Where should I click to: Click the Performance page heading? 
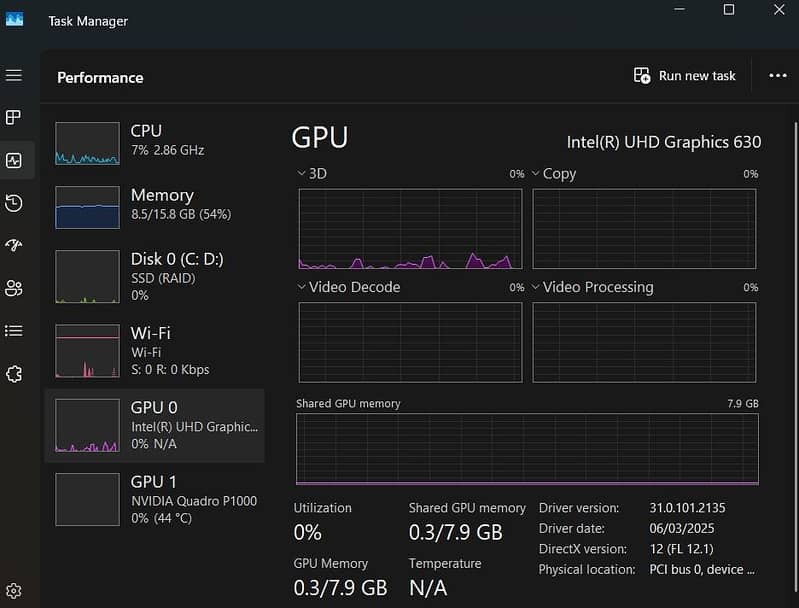(100, 77)
